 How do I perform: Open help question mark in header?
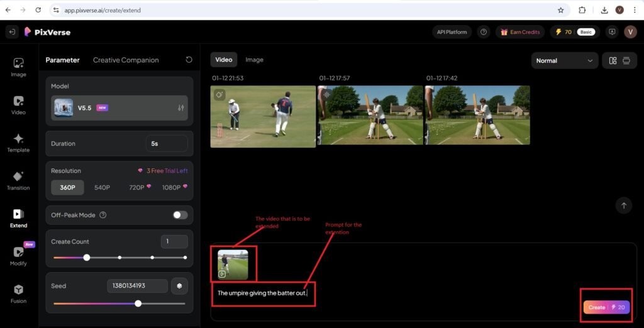[x=484, y=32]
